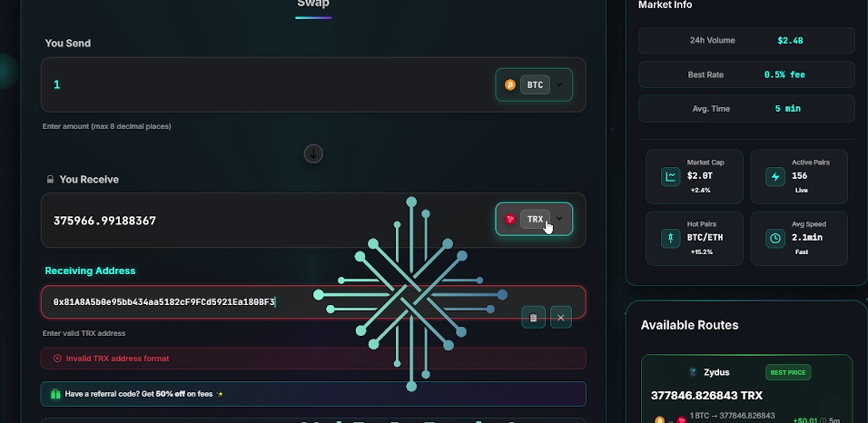Click the Hot Pairs icon

(670, 238)
